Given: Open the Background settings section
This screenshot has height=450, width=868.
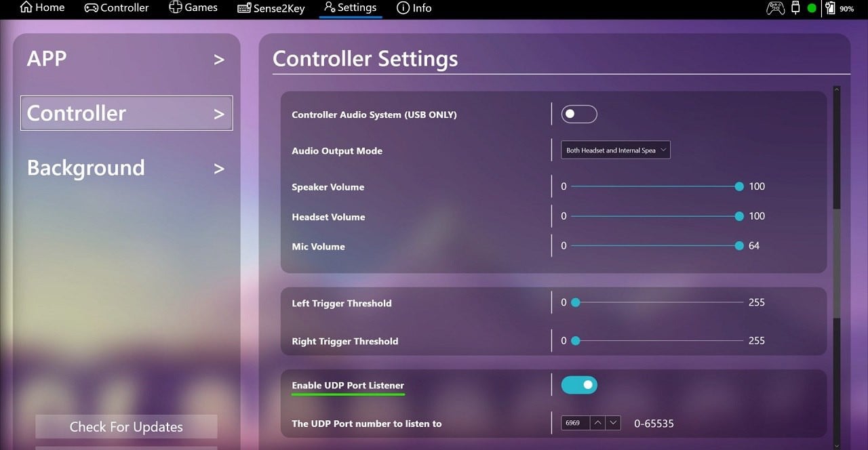Looking at the screenshot, I should [126, 167].
